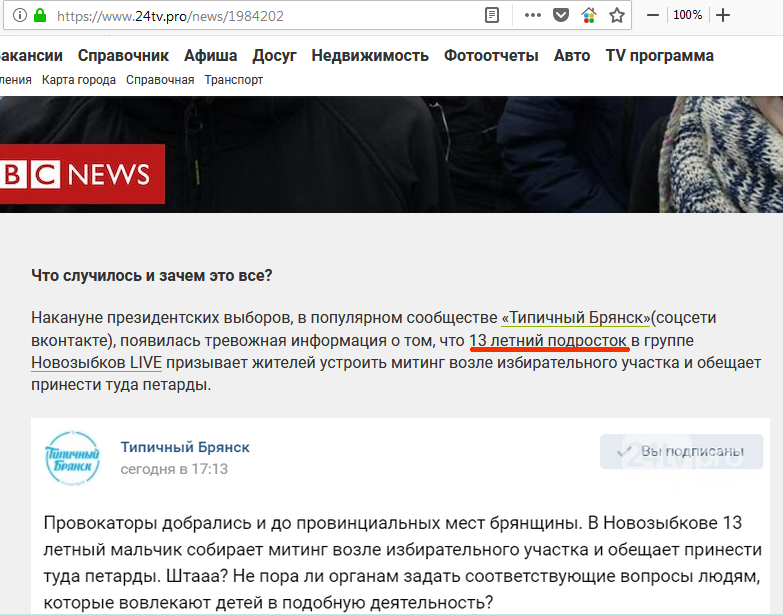Show the green padlock connection details
This screenshot has width=783, height=615.
(40, 15)
